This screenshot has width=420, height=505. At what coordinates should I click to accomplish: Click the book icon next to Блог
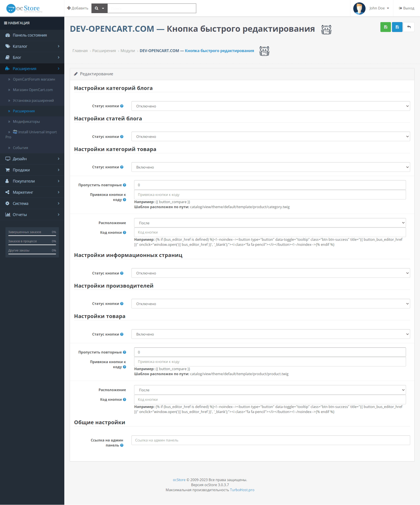click(x=8, y=58)
